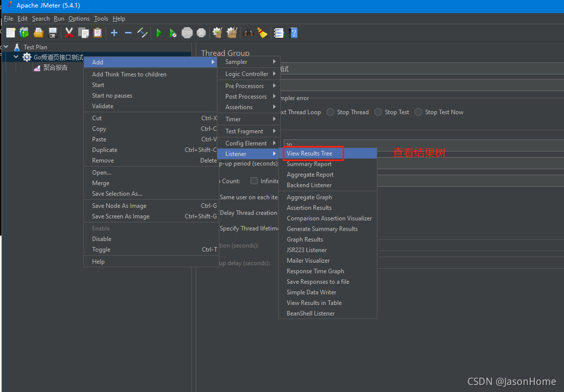Click Validate in context menu

(x=151, y=106)
